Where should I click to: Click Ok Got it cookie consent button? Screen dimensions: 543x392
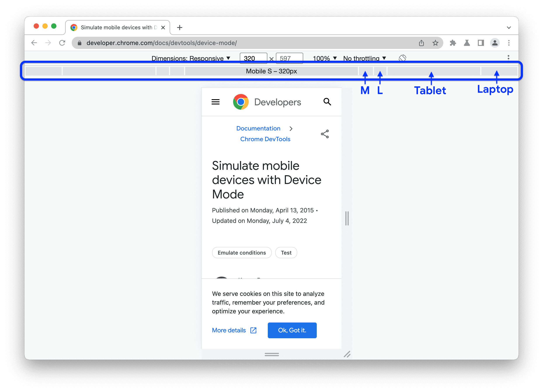(x=292, y=330)
